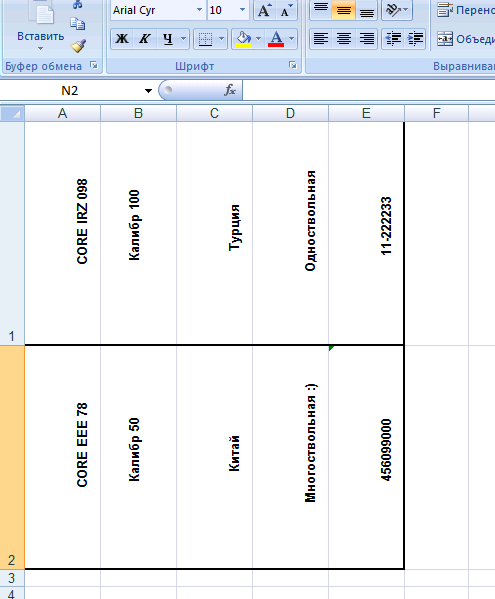Click the Format Painter brush icon
Screen dimensions: 495x599
pyautogui.click(x=78, y=46)
